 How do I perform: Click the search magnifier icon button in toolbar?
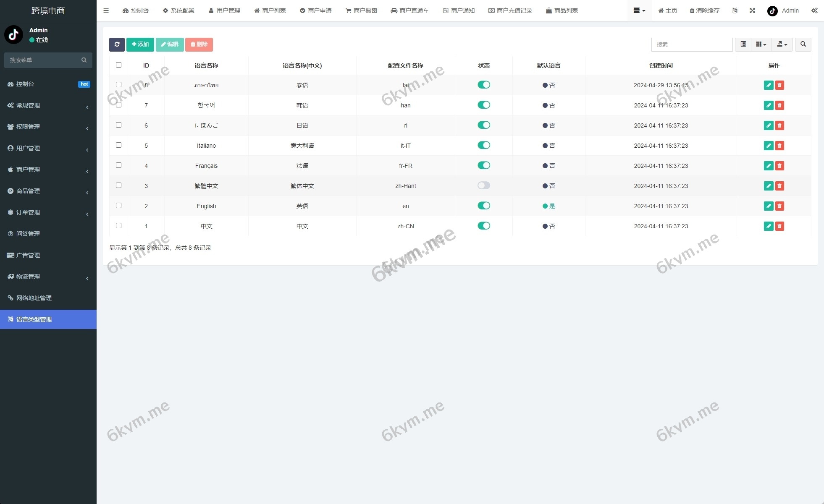[x=803, y=44]
